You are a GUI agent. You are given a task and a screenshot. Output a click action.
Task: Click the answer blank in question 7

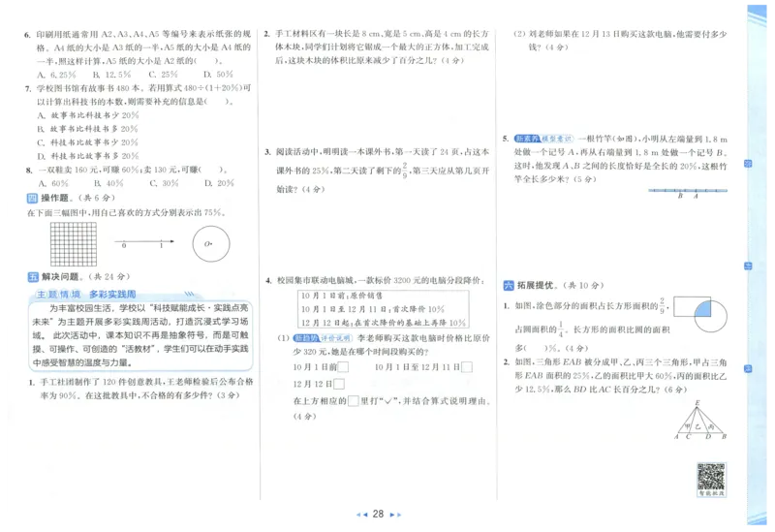pyautogui.click(x=216, y=102)
